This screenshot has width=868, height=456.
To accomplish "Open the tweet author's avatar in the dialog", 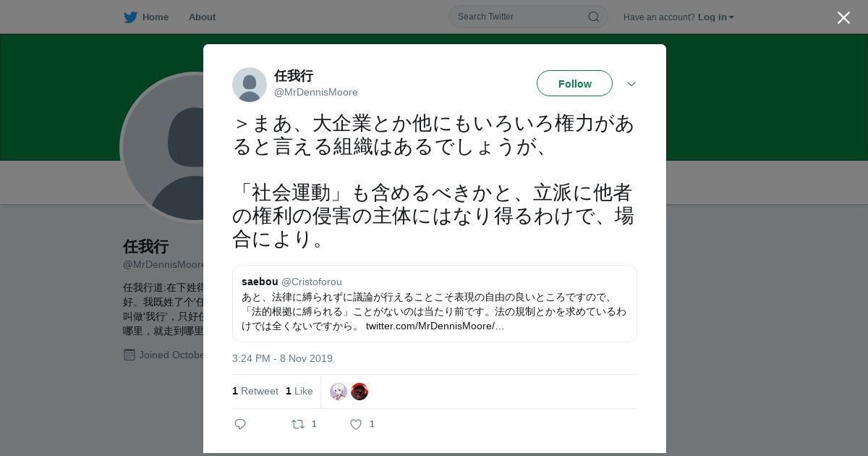I will (250, 85).
